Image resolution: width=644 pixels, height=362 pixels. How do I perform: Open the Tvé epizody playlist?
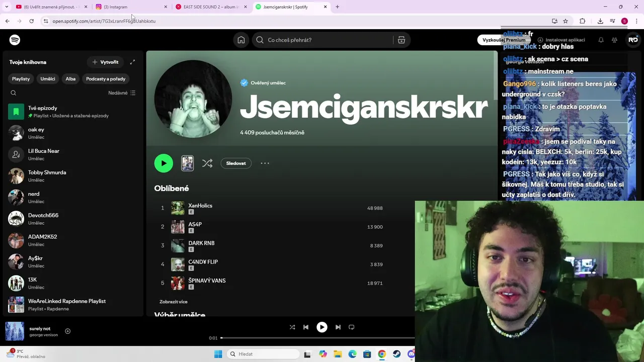73,112
